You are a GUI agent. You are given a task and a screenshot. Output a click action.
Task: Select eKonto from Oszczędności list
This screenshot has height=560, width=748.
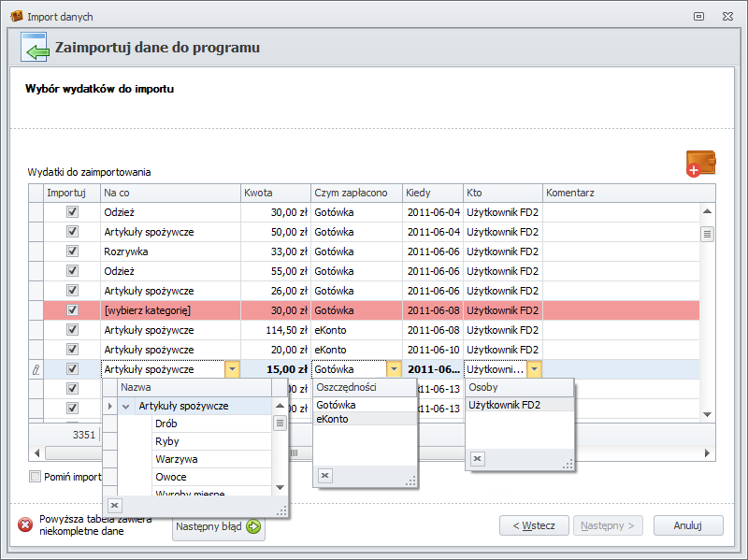[x=331, y=419]
